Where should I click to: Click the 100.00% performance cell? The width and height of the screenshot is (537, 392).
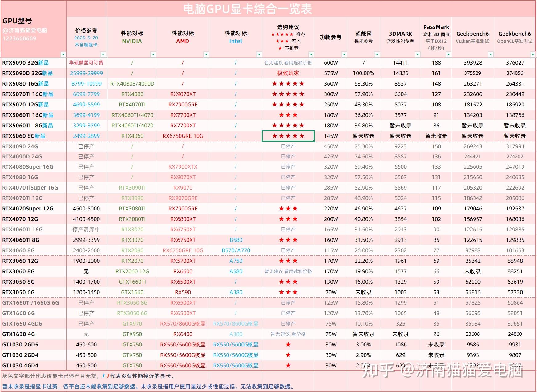[x=363, y=73]
